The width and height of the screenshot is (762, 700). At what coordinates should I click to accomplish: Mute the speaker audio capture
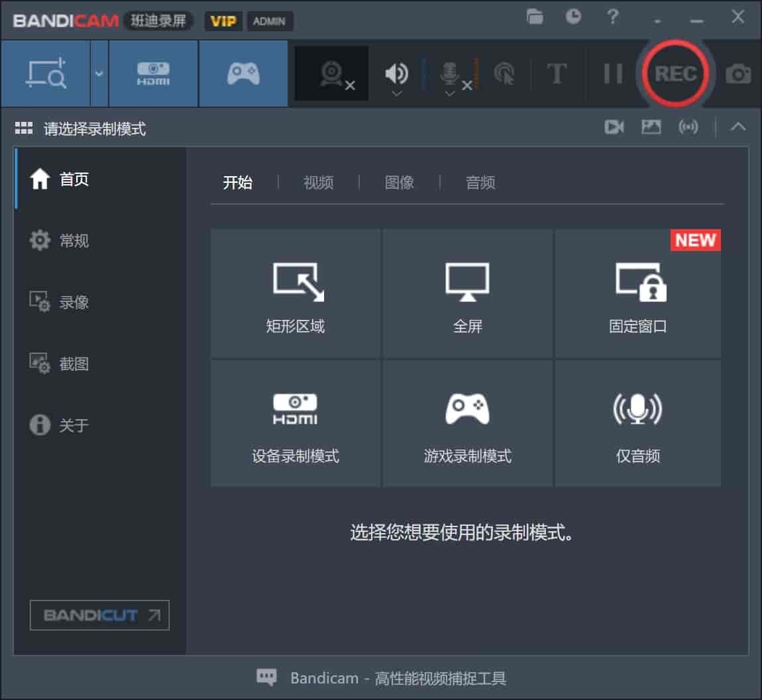(396, 72)
